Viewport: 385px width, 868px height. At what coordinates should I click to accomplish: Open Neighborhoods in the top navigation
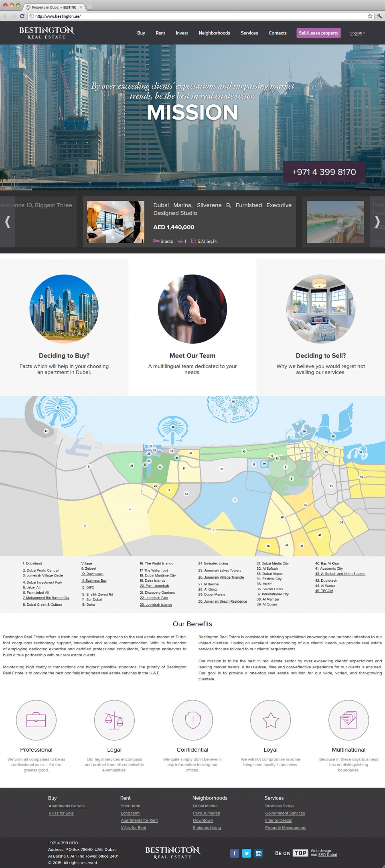(215, 33)
